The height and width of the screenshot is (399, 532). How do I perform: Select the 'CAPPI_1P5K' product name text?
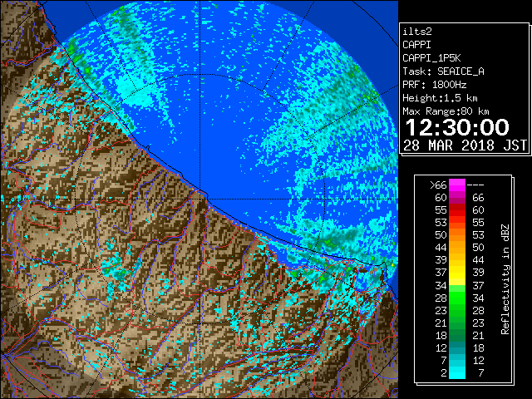click(431, 58)
